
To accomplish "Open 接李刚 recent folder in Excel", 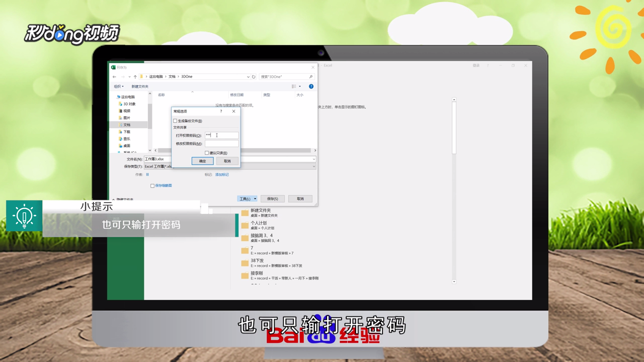I will [x=280, y=276].
